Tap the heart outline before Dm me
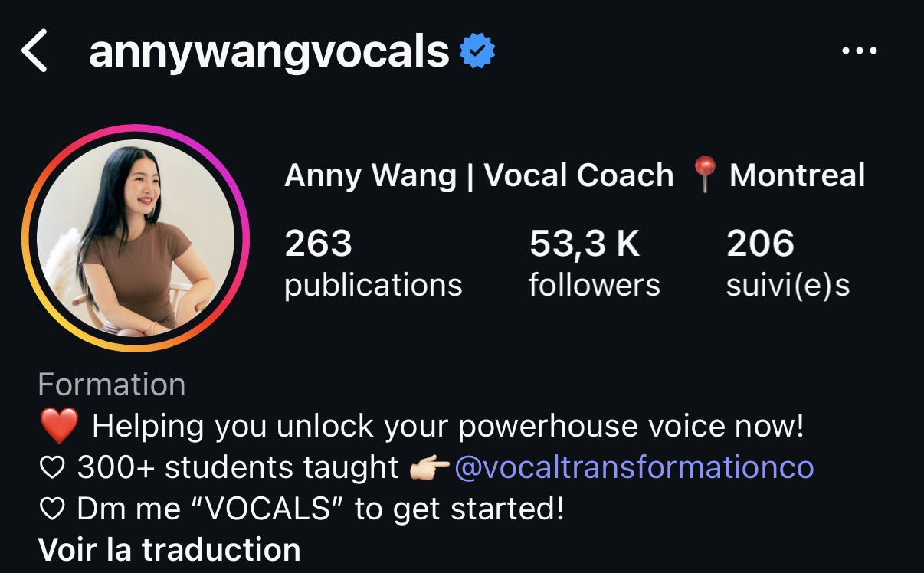924x573 pixels. pos(51,509)
